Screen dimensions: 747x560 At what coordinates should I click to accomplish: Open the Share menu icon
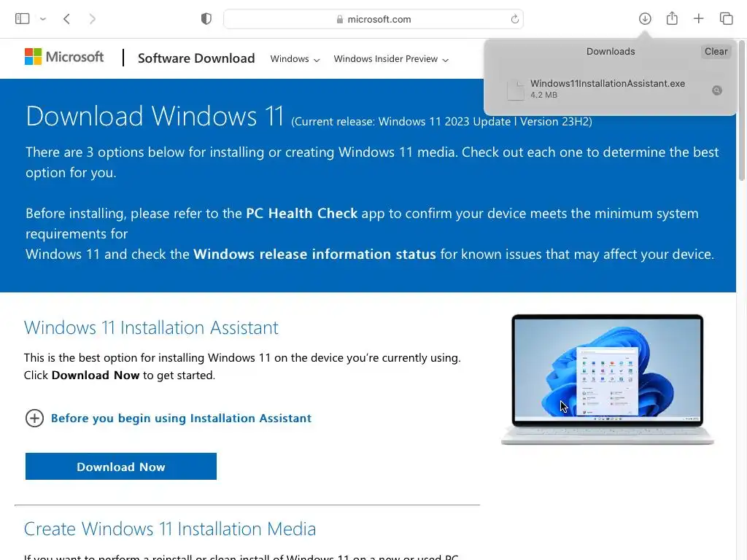click(672, 18)
